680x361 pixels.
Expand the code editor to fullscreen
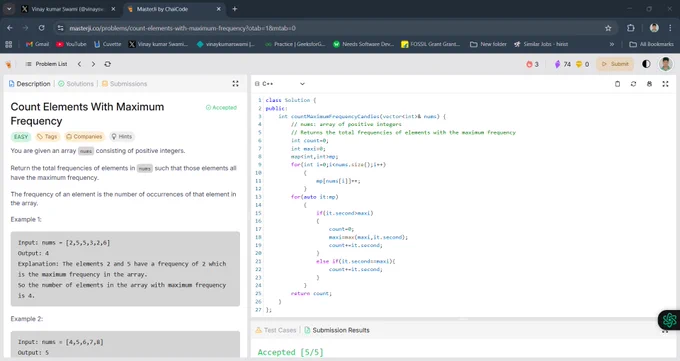point(665,84)
